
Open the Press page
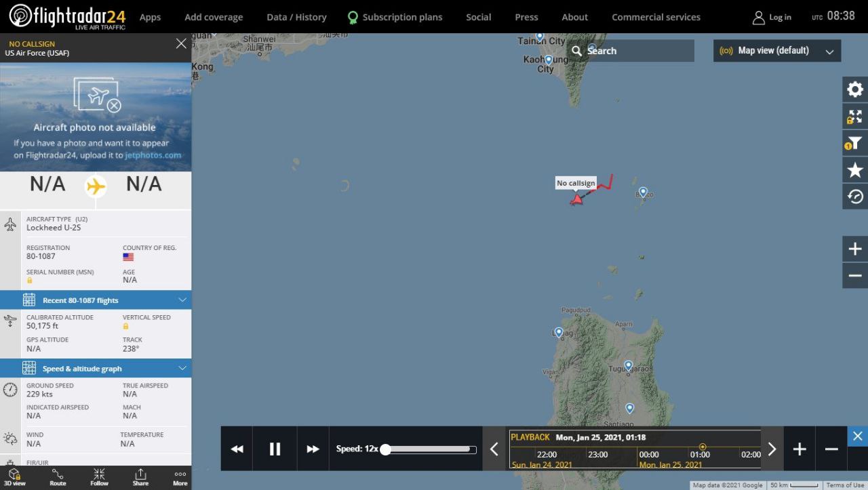point(526,17)
